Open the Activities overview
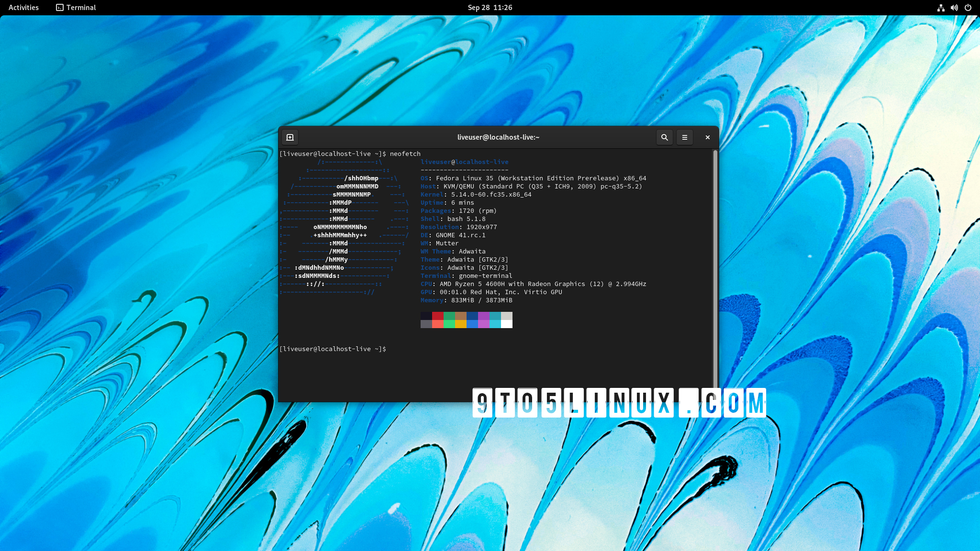980x551 pixels. tap(23, 8)
